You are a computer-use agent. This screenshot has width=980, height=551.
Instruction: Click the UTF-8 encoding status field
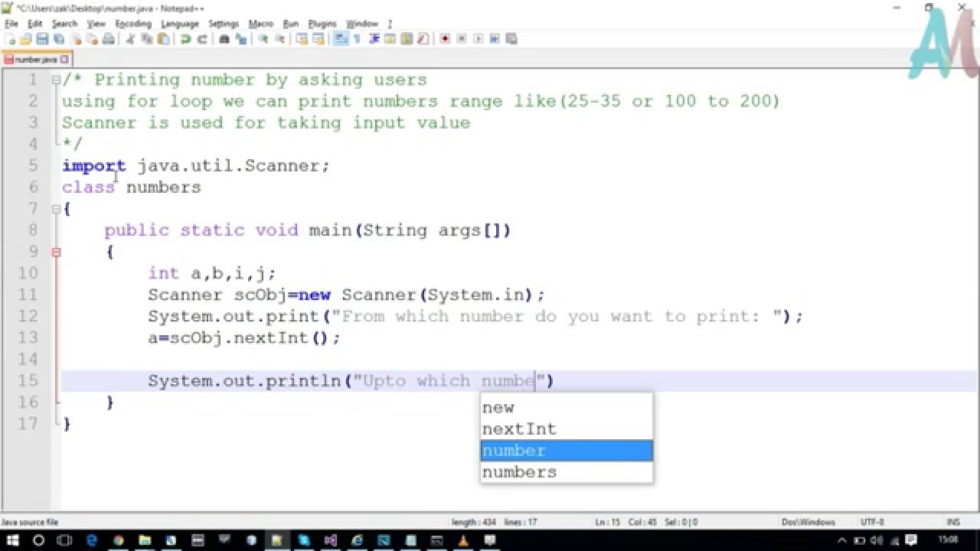coord(872,522)
